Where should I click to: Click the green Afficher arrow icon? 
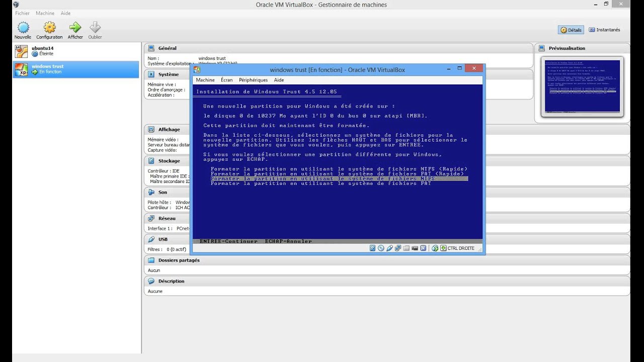[75, 27]
